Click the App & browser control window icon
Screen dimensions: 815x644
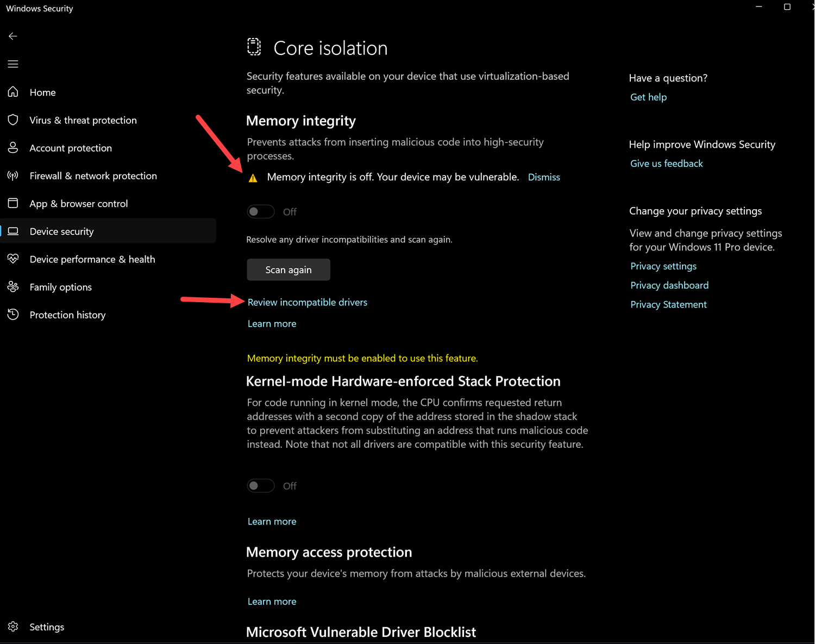tap(13, 203)
